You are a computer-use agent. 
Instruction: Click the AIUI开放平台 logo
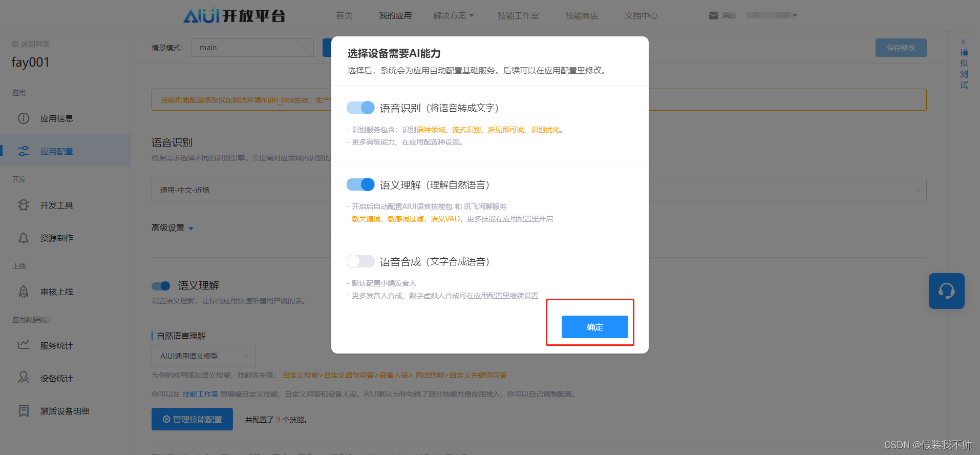[234, 15]
